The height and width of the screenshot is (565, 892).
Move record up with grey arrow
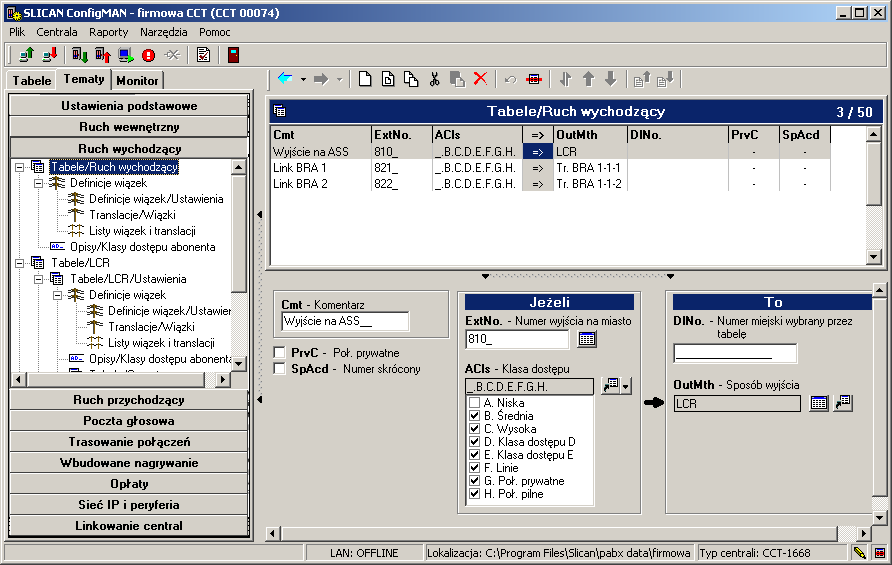(588, 79)
